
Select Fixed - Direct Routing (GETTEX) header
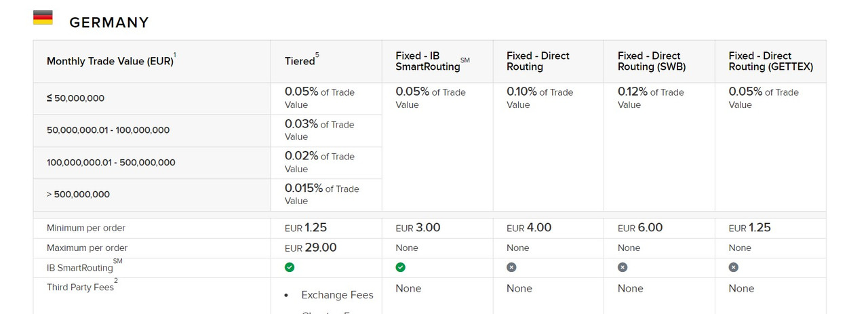[x=770, y=61]
